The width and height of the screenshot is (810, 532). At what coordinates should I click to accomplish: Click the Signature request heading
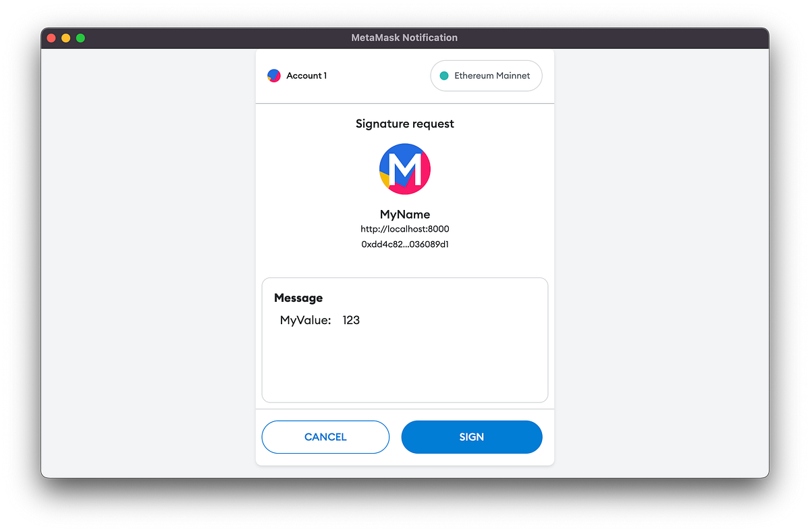404,124
